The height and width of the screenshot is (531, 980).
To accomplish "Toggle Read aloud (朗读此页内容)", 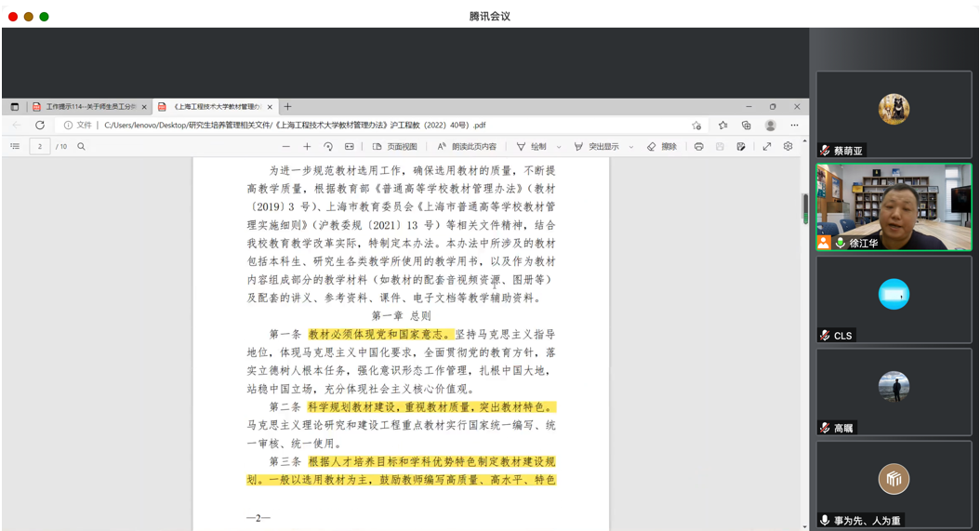I will [x=467, y=147].
